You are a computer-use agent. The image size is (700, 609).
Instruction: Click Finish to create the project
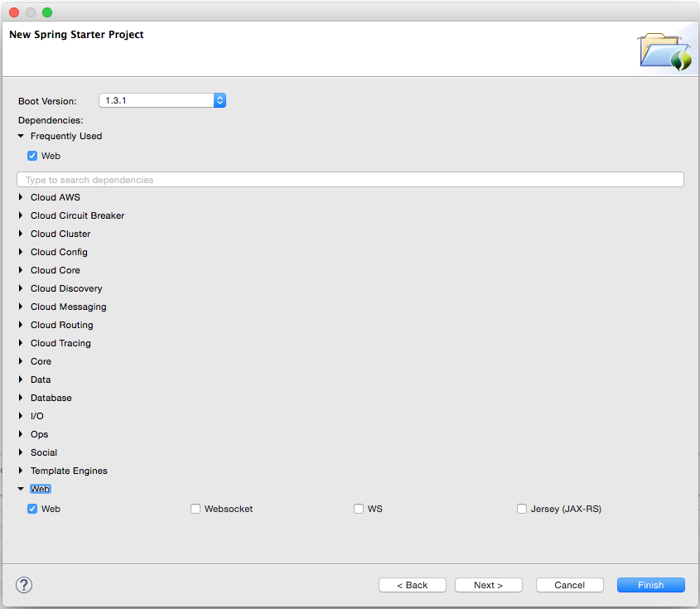(x=651, y=585)
